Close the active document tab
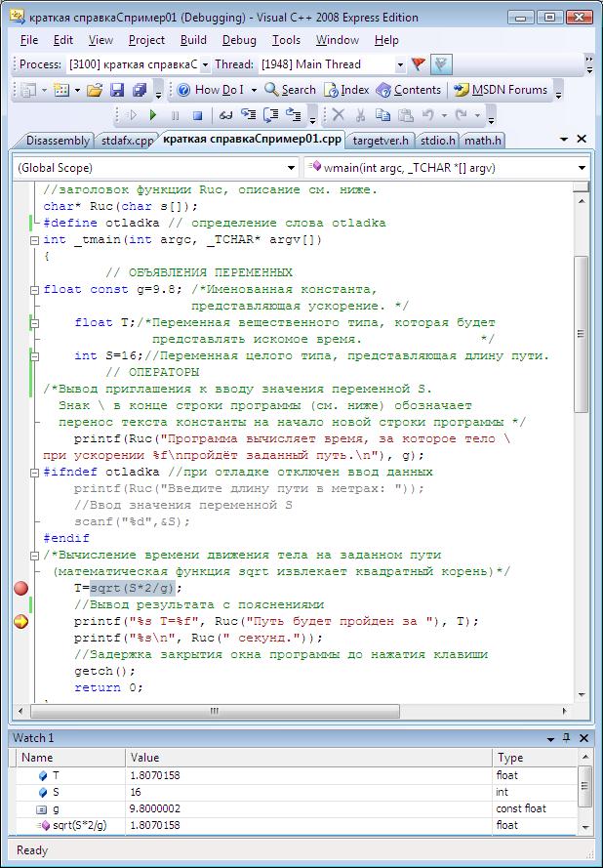 tap(582, 139)
